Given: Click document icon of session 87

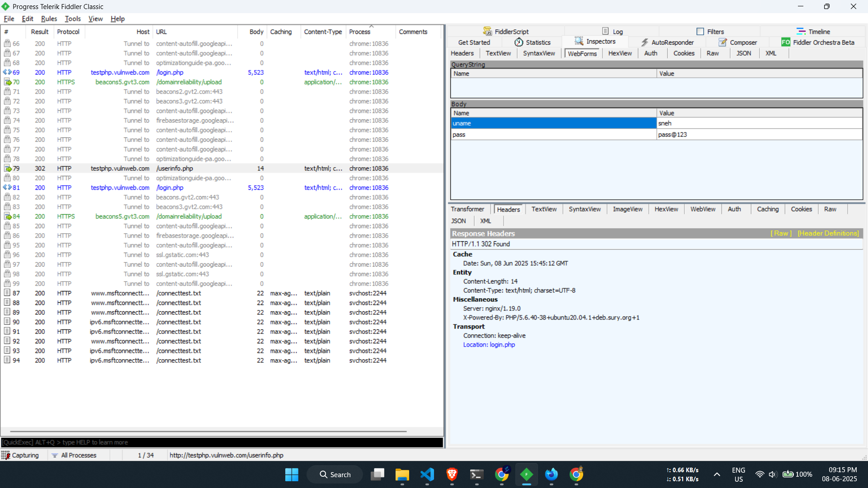Looking at the screenshot, I should point(7,293).
